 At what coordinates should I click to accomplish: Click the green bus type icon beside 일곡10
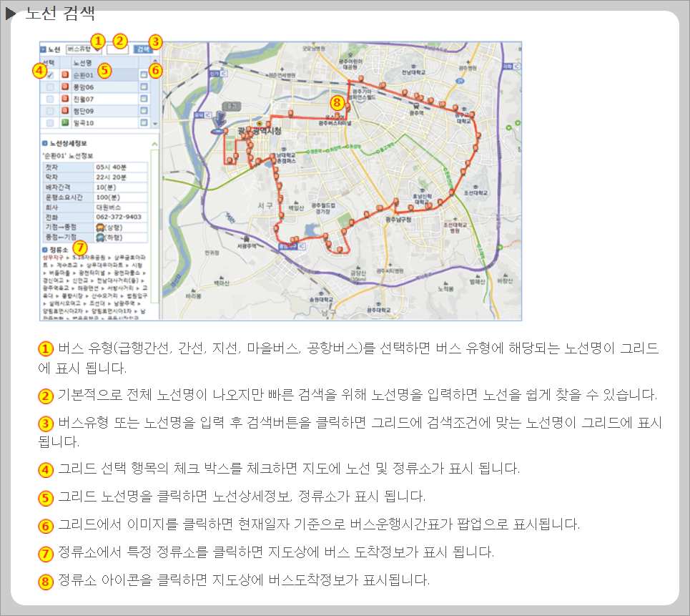(64, 122)
